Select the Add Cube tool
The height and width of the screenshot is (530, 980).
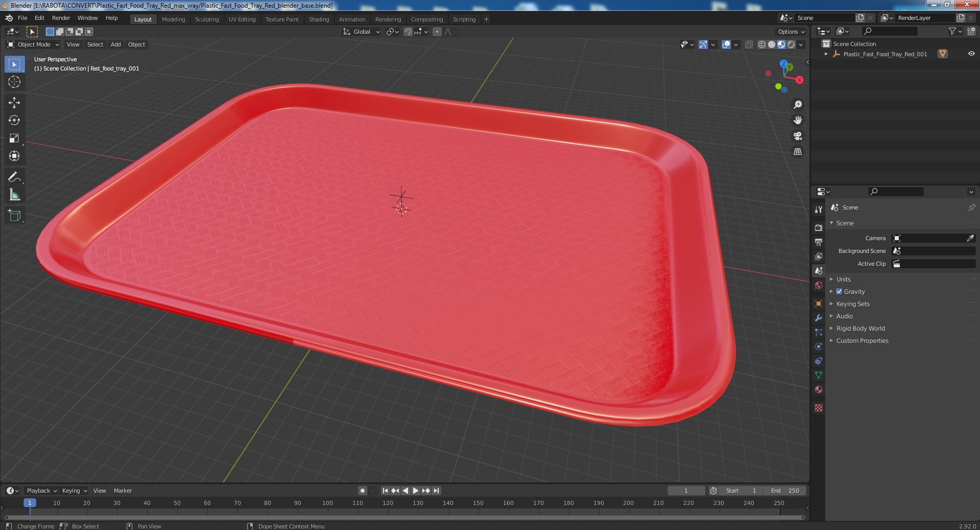(14, 216)
